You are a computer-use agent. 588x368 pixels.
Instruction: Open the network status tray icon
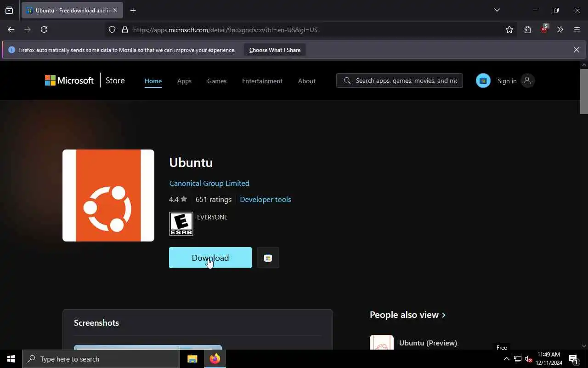click(x=517, y=359)
